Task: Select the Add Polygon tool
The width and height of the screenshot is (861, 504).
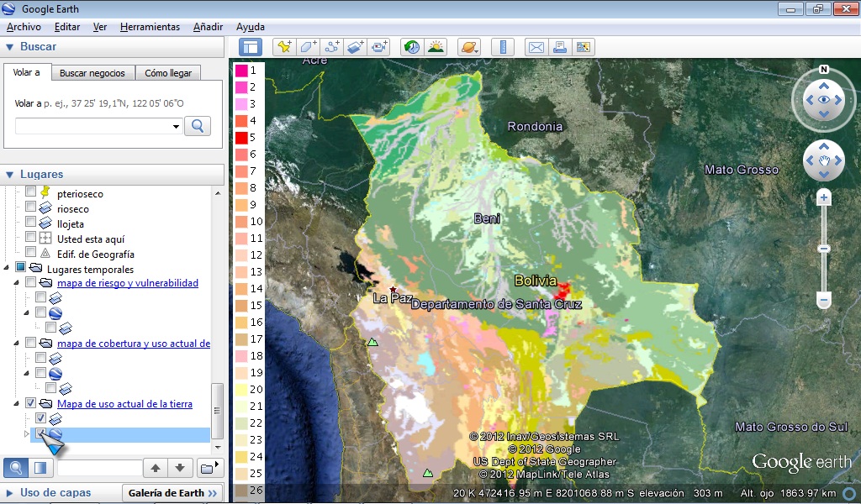Action: [307, 47]
